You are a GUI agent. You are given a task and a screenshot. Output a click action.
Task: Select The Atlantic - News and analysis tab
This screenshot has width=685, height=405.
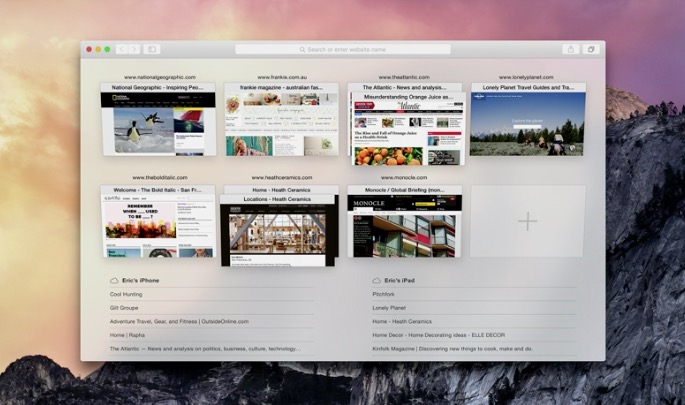(x=405, y=87)
